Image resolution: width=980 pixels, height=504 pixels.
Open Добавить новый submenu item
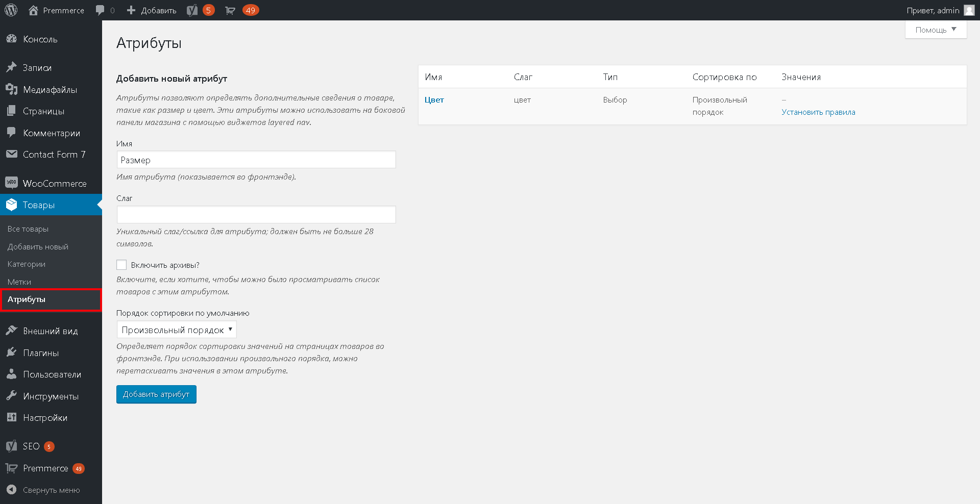(38, 246)
